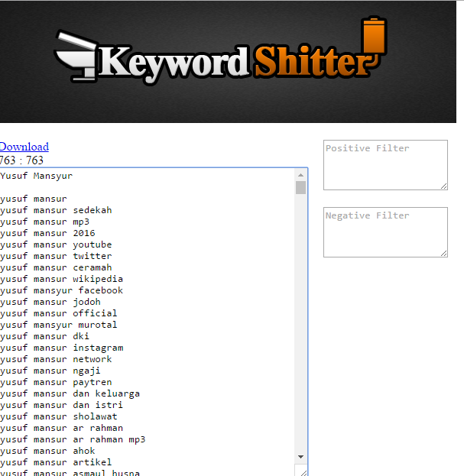Click the 'yusuf mansur ahok' line
The width and height of the screenshot is (464, 476).
pyautogui.click(x=47, y=451)
